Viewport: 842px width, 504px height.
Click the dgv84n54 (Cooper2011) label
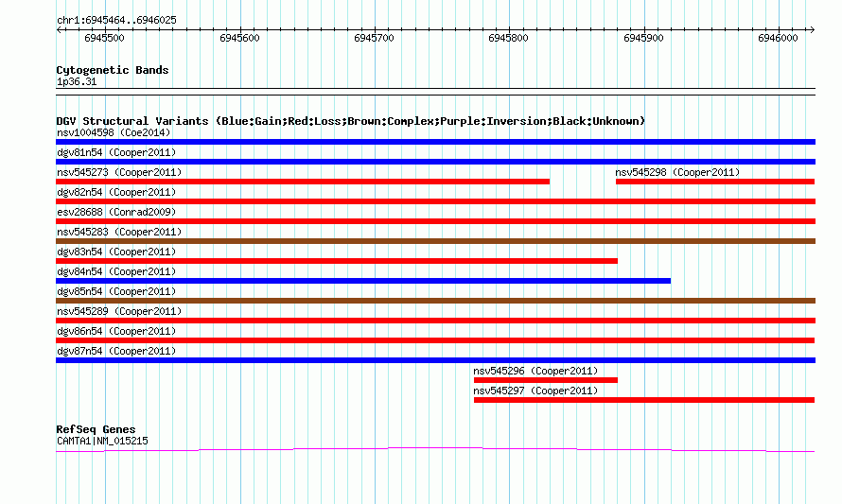pos(116,271)
